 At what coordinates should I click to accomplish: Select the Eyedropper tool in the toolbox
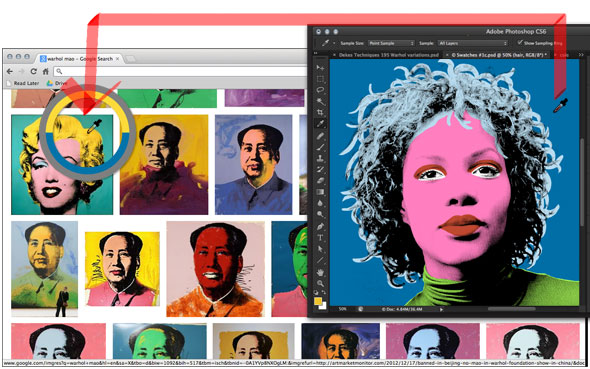[320, 123]
